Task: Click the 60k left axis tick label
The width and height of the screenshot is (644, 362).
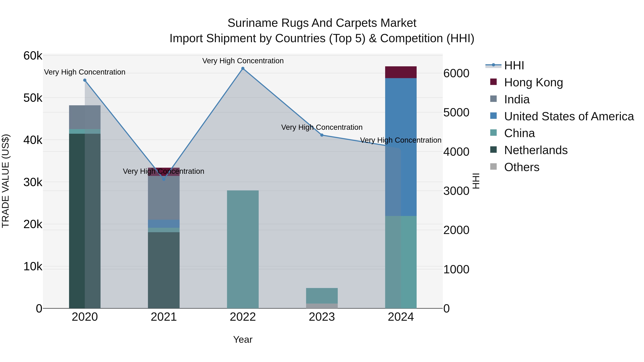Action: click(33, 55)
